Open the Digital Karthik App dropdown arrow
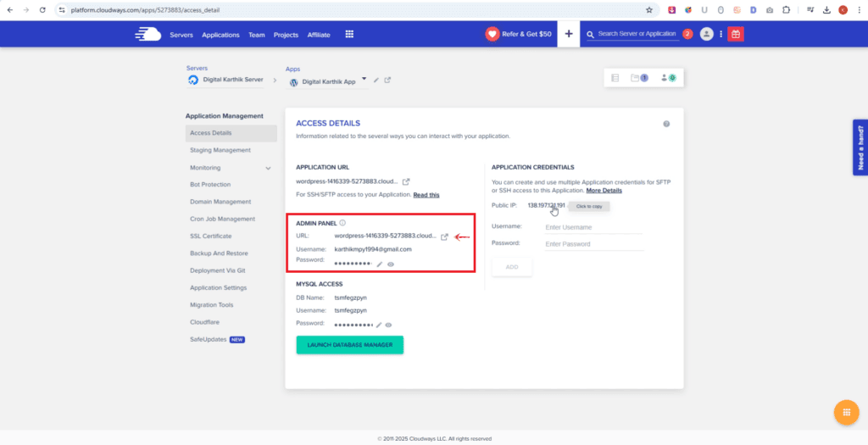Screen dimensions: 868x445 click(364, 79)
